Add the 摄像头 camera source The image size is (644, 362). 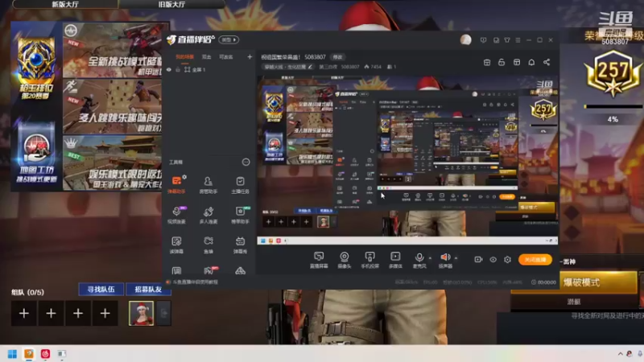(x=345, y=260)
